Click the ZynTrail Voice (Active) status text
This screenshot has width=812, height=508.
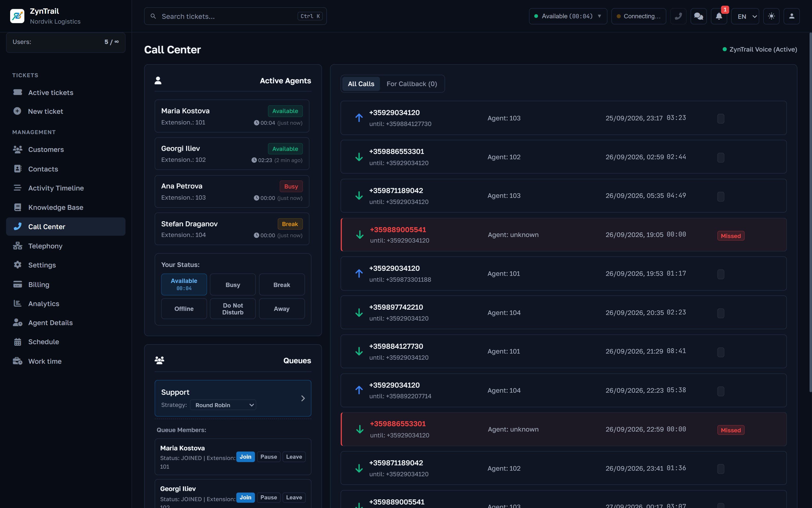pyautogui.click(x=763, y=49)
